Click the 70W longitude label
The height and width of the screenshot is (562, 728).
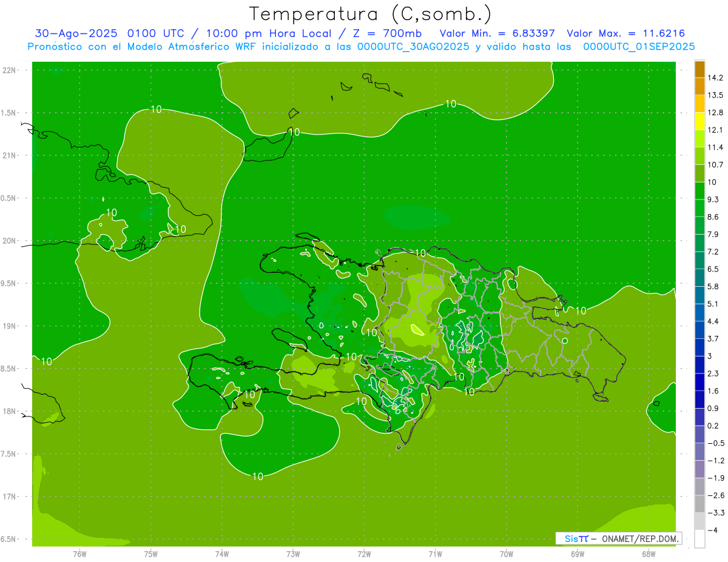[507, 554]
